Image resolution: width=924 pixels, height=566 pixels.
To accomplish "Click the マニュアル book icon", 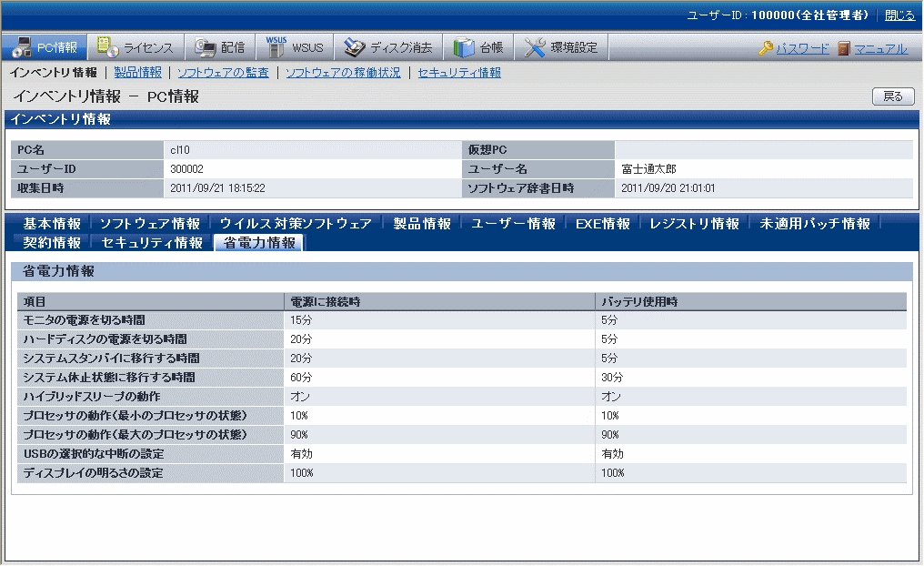I will click(x=844, y=49).
